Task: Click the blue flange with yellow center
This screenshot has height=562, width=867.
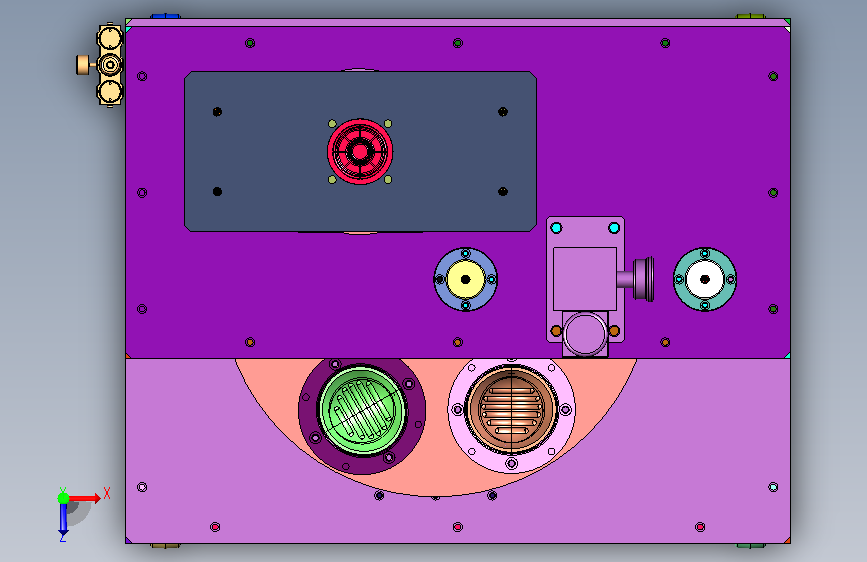Action: tap(466, 279)
